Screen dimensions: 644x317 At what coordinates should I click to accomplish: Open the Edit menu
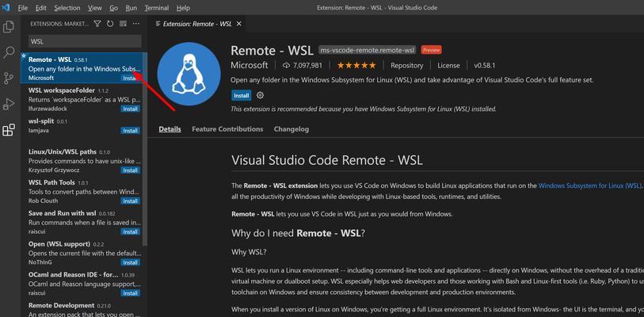[40, 8]
